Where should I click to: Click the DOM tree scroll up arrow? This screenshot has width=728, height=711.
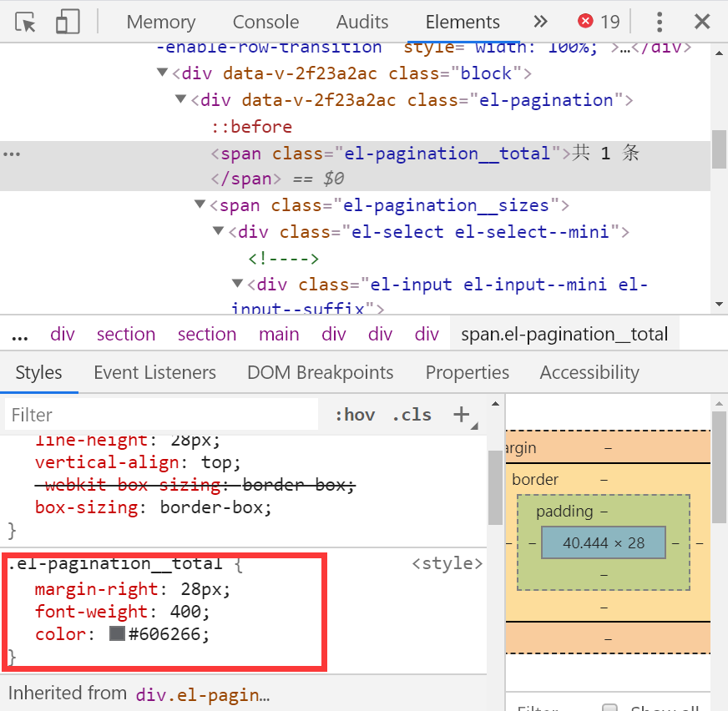tap(719, 53)
